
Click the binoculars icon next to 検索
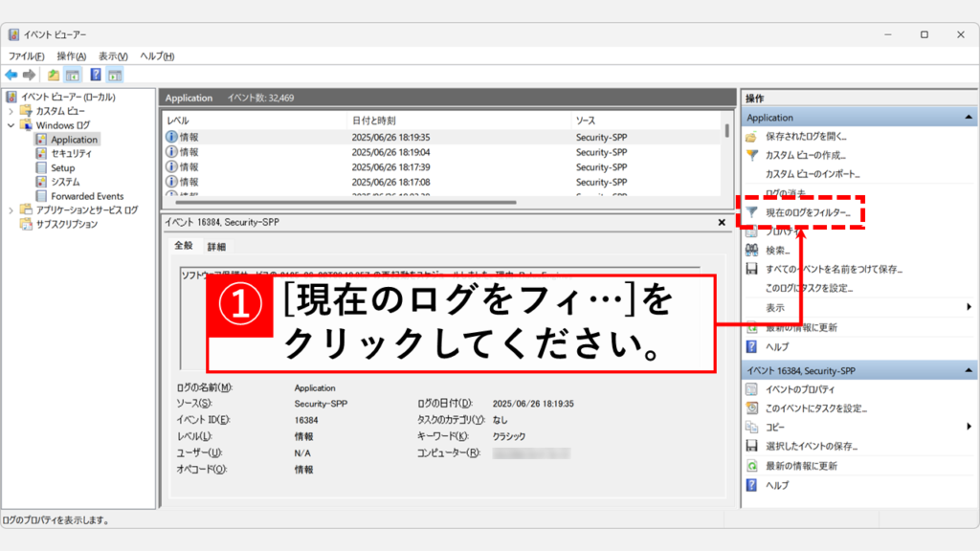coord(752,250)
